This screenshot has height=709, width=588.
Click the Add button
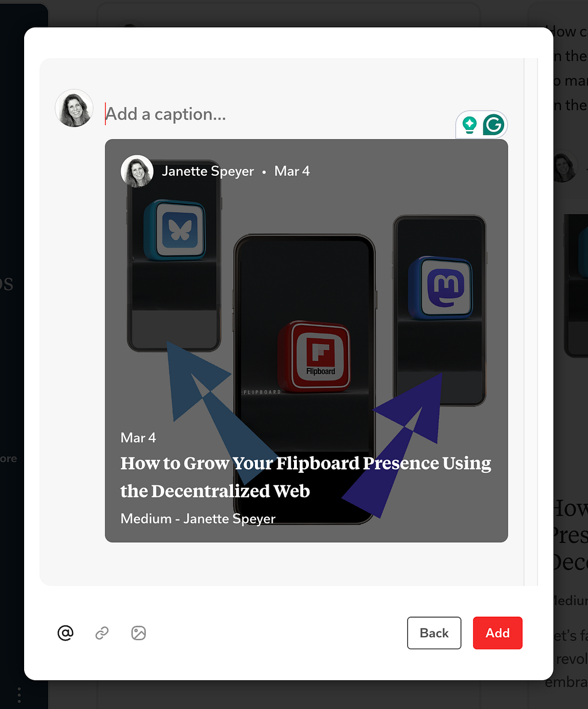coord(497,633)
